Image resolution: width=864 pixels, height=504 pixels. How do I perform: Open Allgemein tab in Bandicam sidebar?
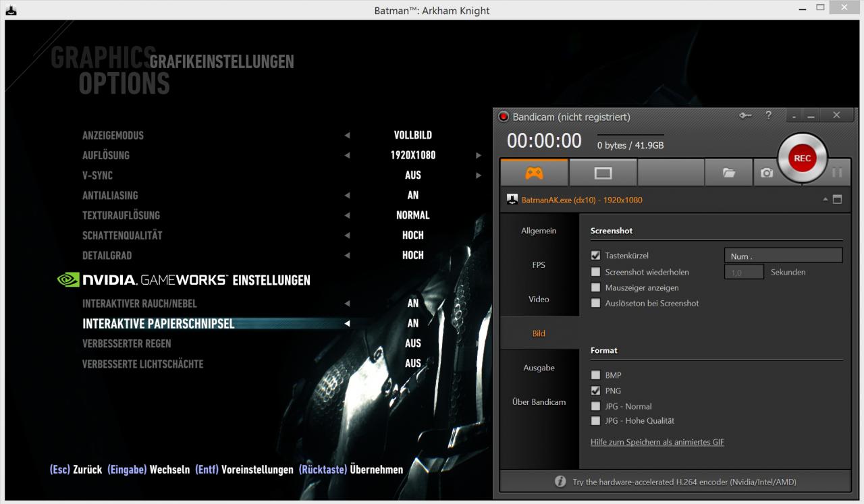pyautogui.click(x=539, y=231)
